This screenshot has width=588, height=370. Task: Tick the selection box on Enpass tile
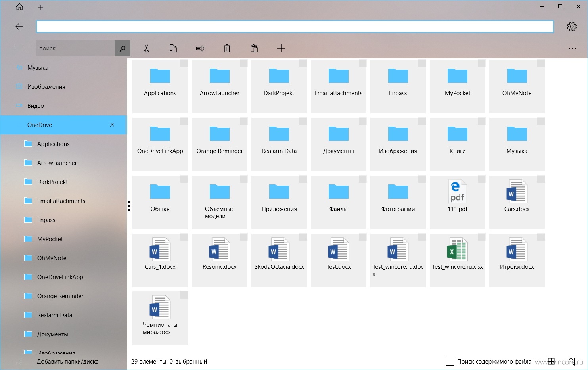click(x=422, y=63)
